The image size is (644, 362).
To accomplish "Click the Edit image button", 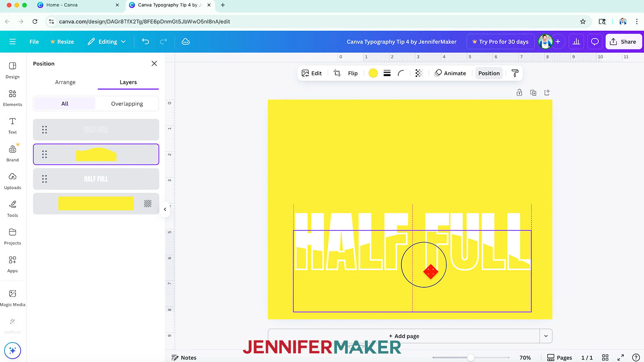I will (x=312, y=73).
